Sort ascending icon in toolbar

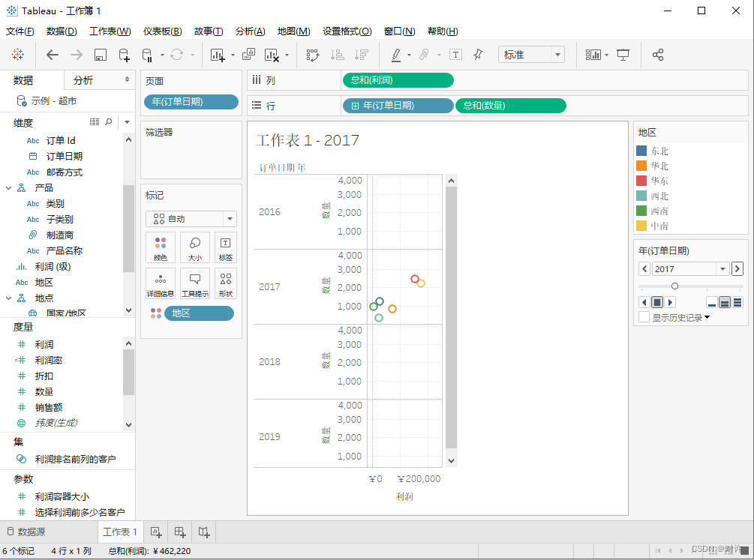337,55
